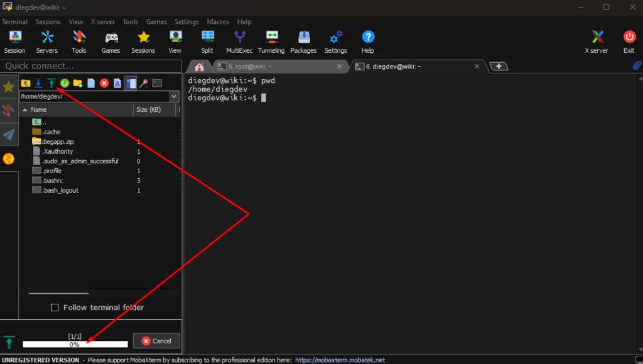Open a new terminal tab with plus button
Image resolution: width=643 pixels, height=364 pixels.
click(499, 67)
